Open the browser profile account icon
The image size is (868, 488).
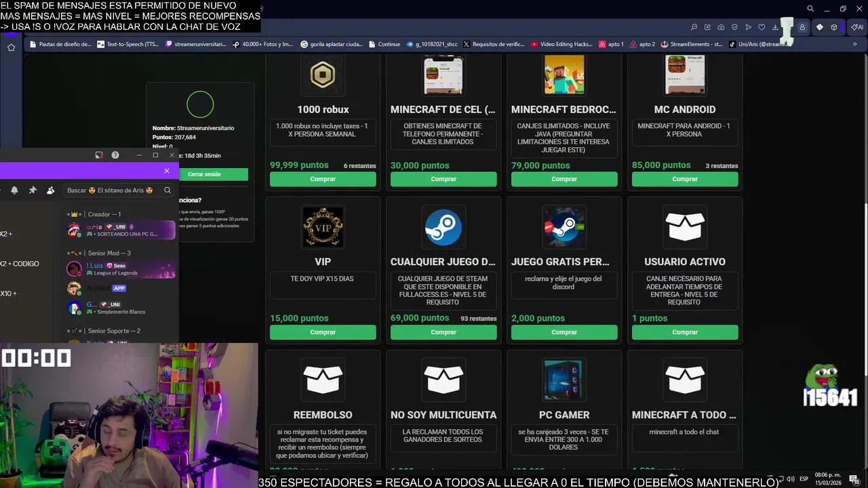802,27
